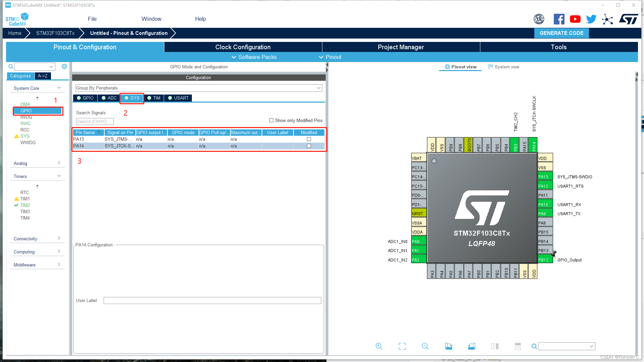Select pin PA13 on the chip

[x=545, y=177]
